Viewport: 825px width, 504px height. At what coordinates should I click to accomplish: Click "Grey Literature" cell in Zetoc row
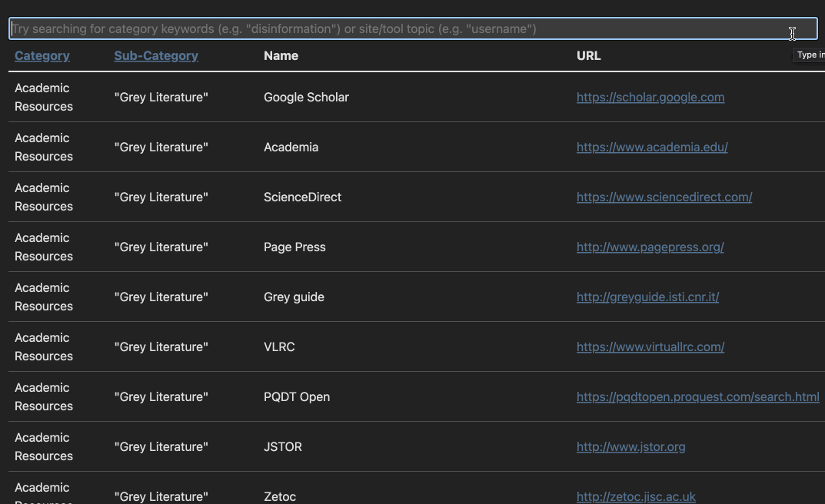pyautogui.click(x=161, y=496)
